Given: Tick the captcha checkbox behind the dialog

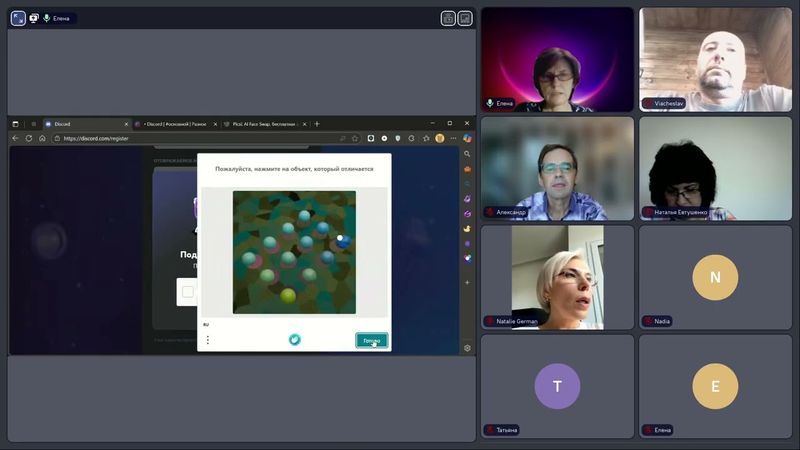Looking at the screenshot, I should pos(187,292).
